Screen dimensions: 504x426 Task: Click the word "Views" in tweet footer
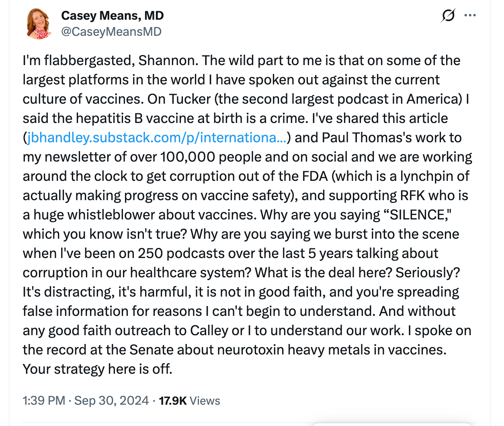click(205, 401)
